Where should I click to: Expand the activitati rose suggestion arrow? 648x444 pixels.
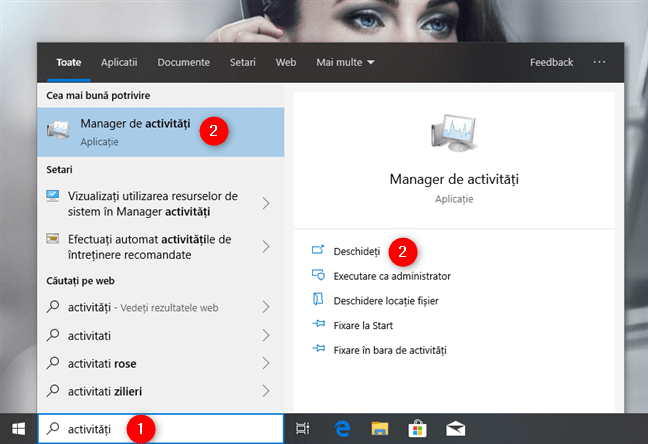266,363
